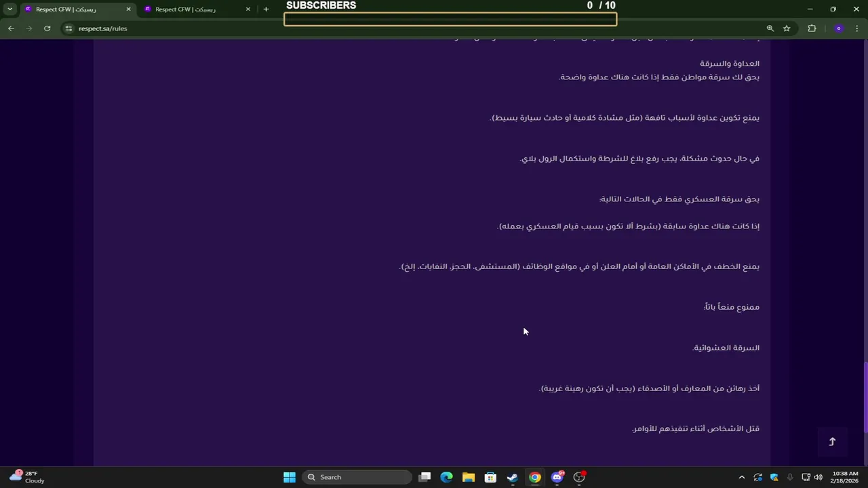Open the purple Chrome profile avatar
The image size is (868, 488).
pyautogui.click(x=839, y=28)
